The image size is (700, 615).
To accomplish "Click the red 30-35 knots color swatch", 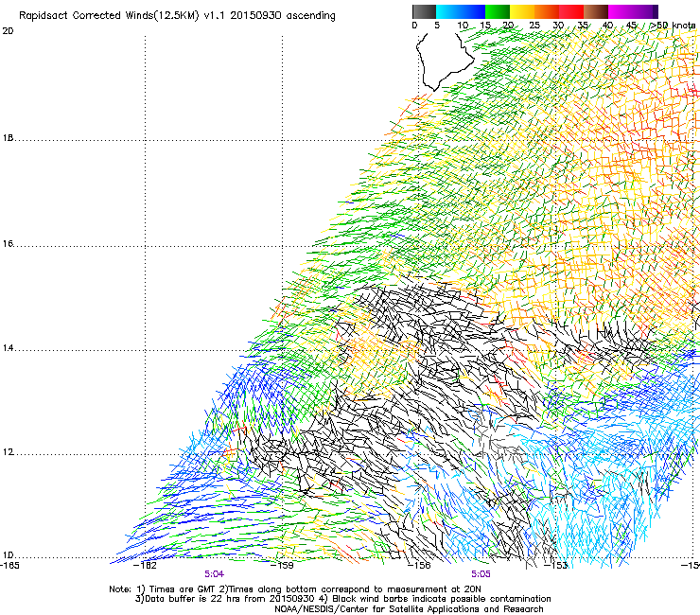I will [x=571, y=11].
